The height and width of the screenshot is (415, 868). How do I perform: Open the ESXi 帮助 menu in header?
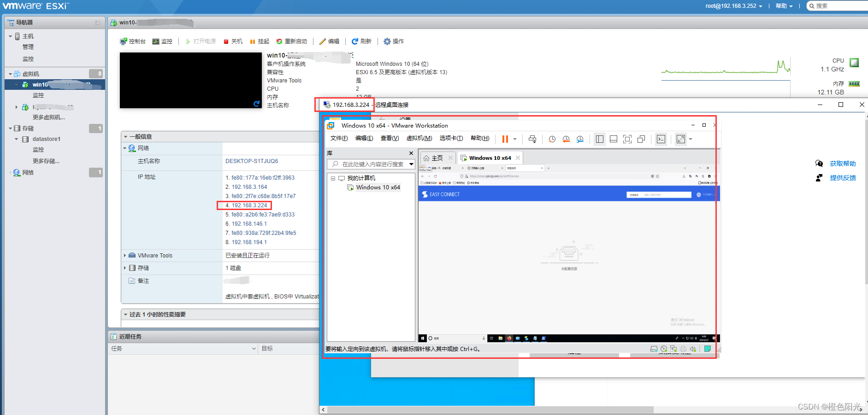784,6
